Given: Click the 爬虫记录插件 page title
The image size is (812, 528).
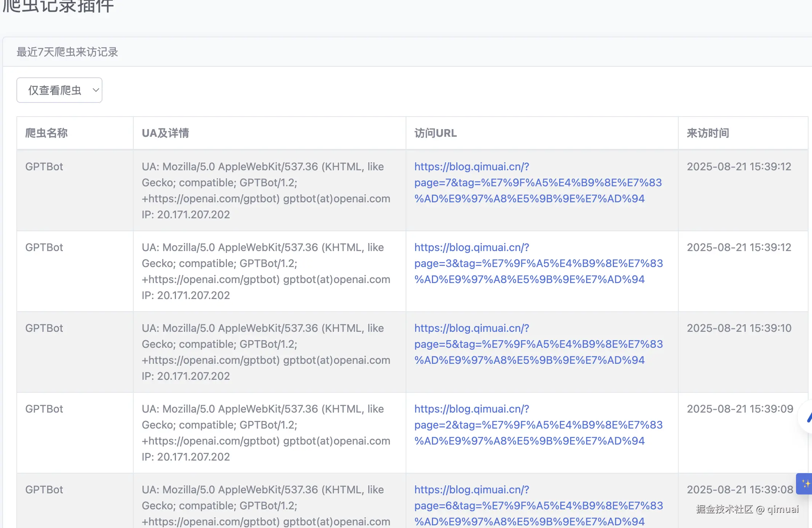Looking at the screenshot, I should pos(58,6).
